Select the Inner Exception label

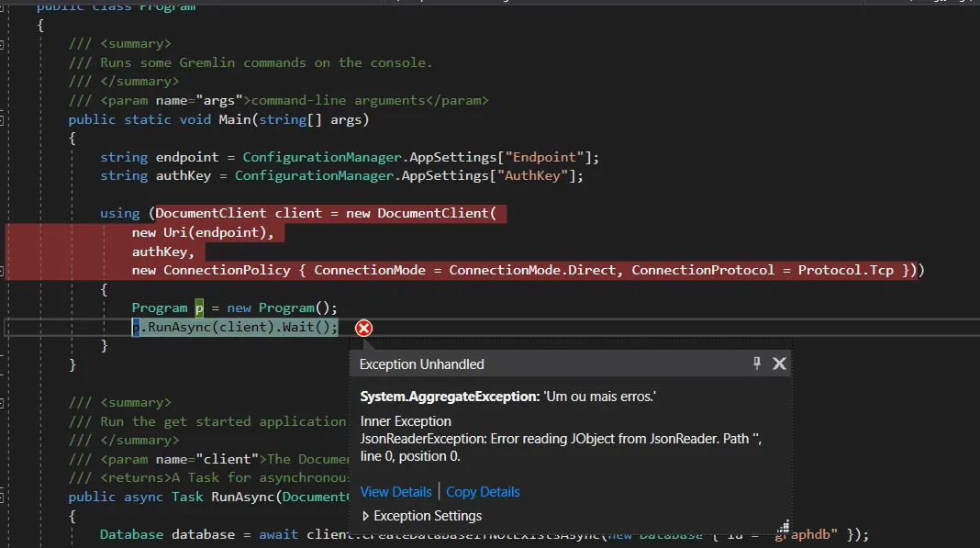pyautogui.click(x=406, y=421)
